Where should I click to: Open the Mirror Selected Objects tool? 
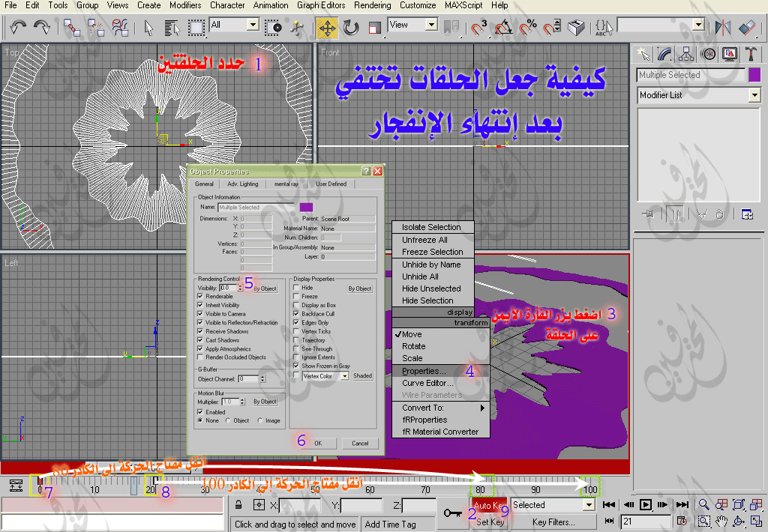pyautogui.click(x=722, y=28)
